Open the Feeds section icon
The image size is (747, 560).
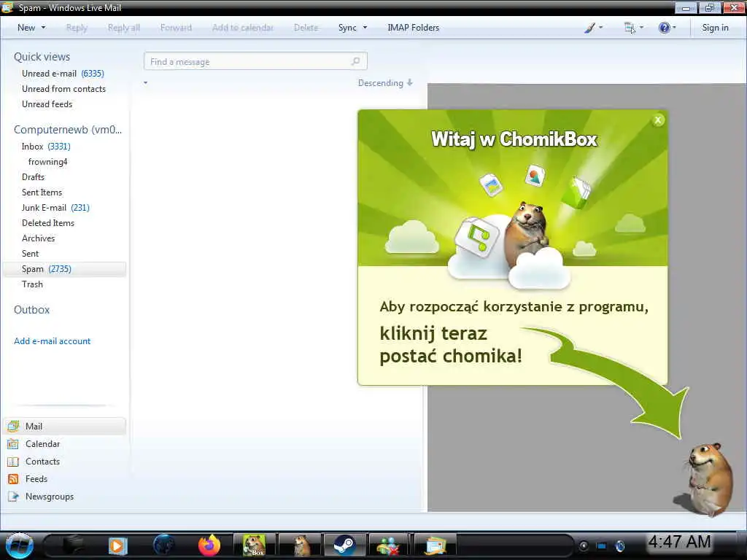tap(13, 479)
